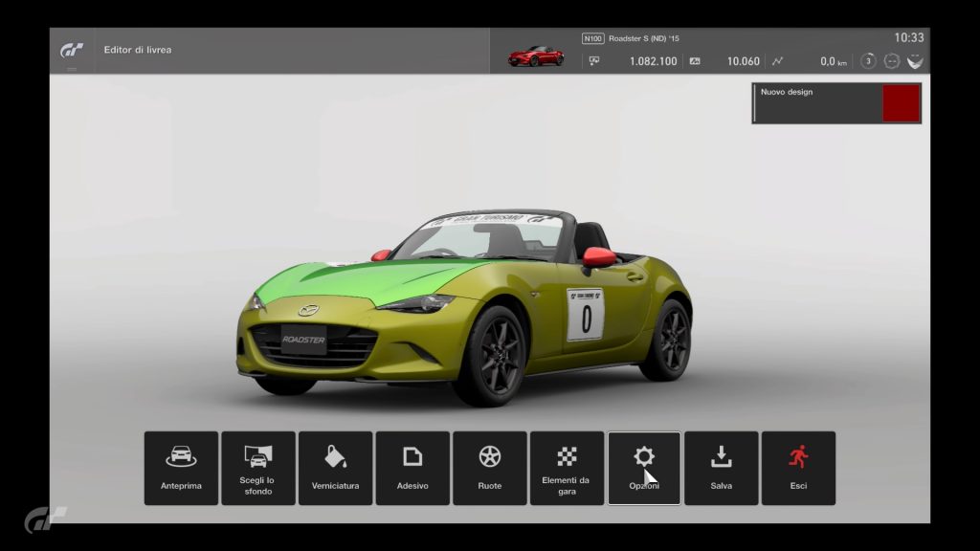The width and height of the screenshot is (980, 551).
Task: Click the Gran Turismo logo menu
Action: (72, 50)
